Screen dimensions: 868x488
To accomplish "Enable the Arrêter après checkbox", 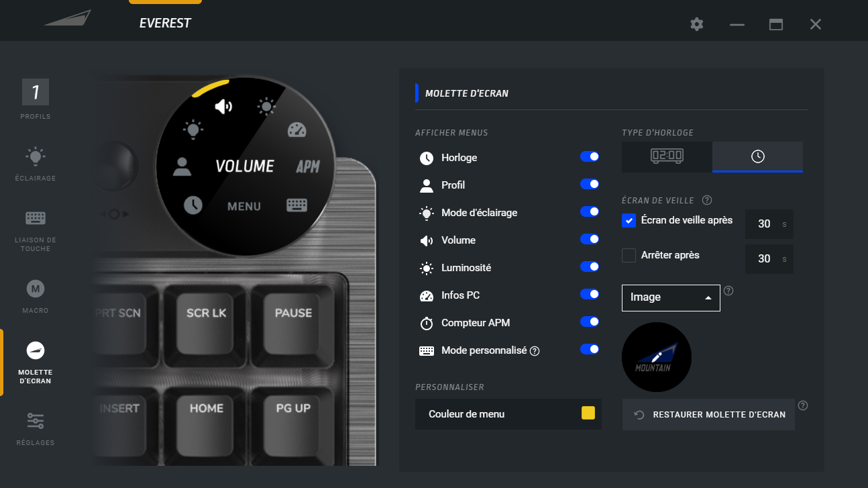I will pyautogui.click(x=629, y=256).
